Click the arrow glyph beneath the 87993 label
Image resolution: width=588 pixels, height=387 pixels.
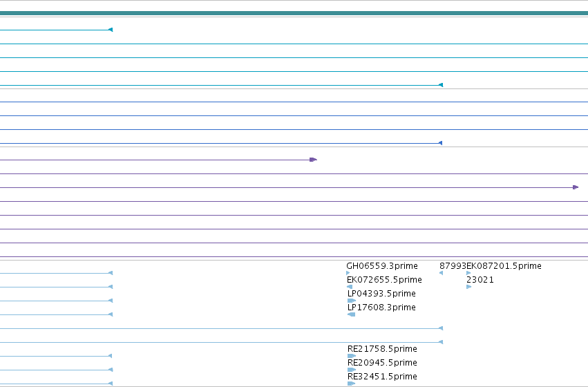click(441, 273)
